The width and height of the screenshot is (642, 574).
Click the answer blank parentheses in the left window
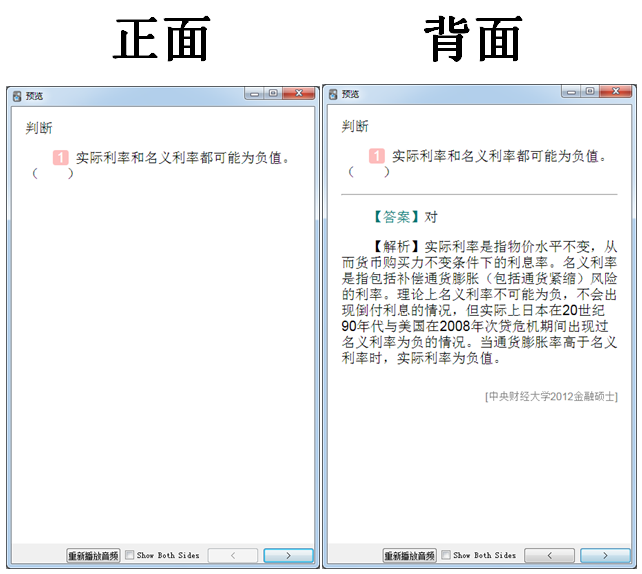click(53, 174)
